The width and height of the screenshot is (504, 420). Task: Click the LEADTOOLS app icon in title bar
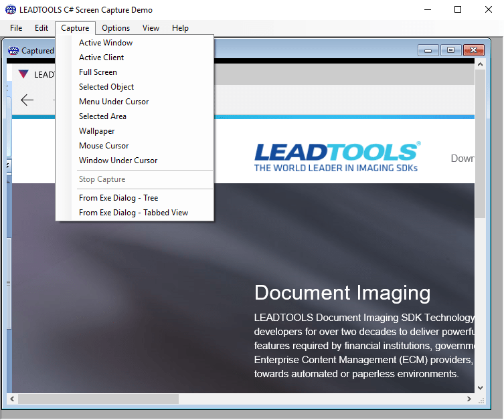tap(11, 9)
